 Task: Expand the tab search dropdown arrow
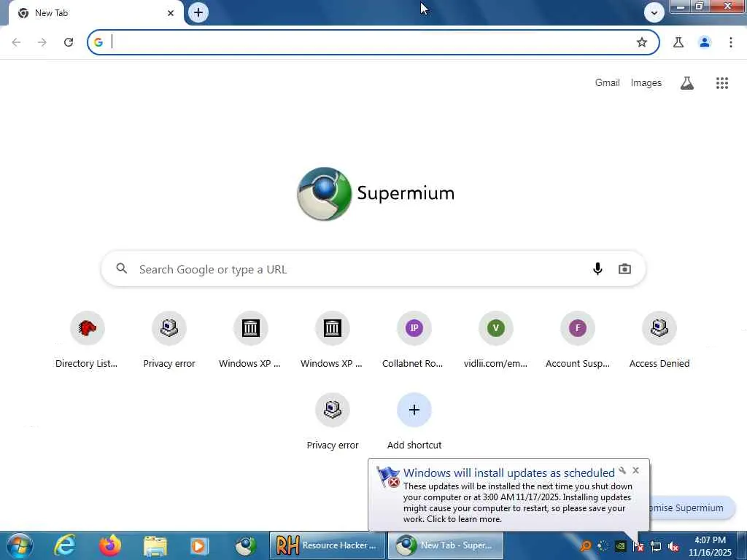click(x=654, y=13)
